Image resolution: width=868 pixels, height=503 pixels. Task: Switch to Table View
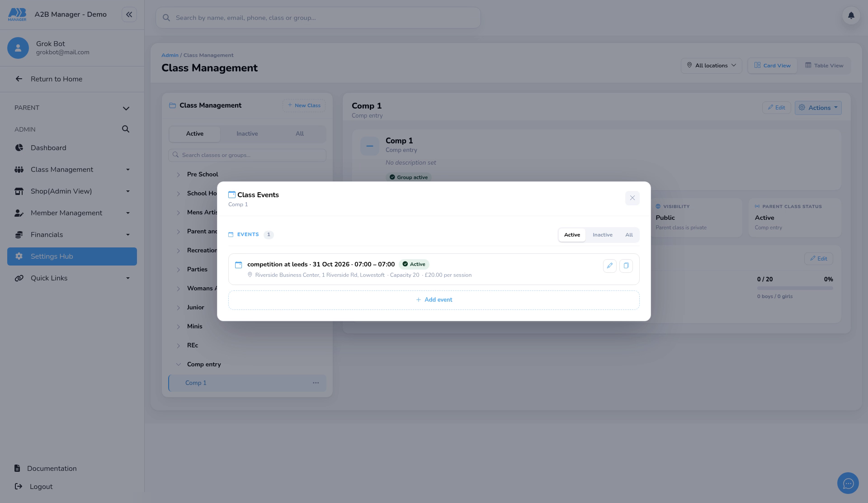click(824, 66)
